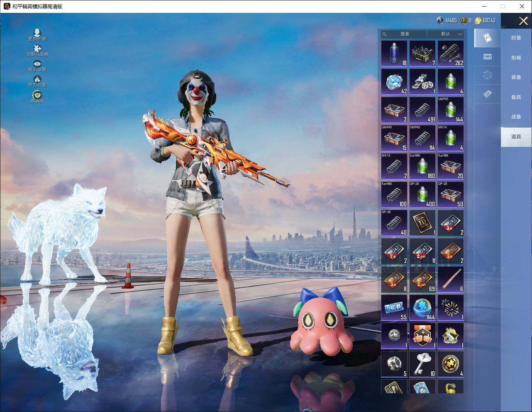
Task: Switch to the 装备 tab
Action: pyautogui.click(x=516, y=77)
